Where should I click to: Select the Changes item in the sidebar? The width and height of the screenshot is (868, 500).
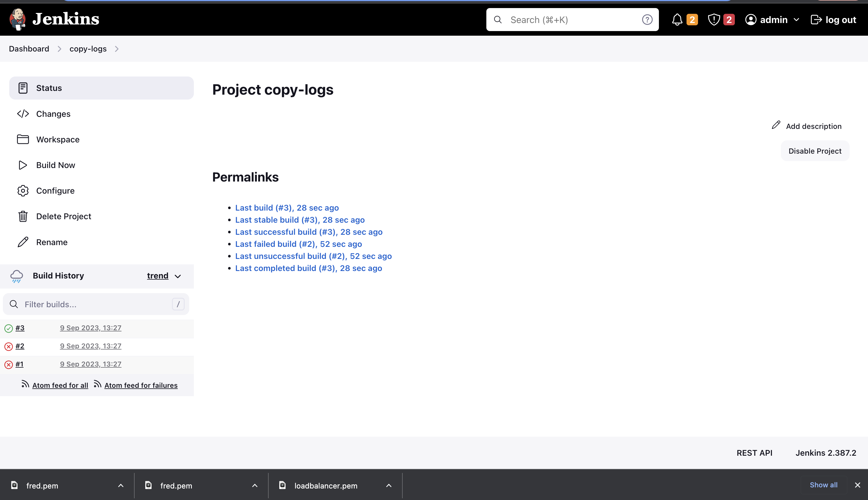point(53,114)
